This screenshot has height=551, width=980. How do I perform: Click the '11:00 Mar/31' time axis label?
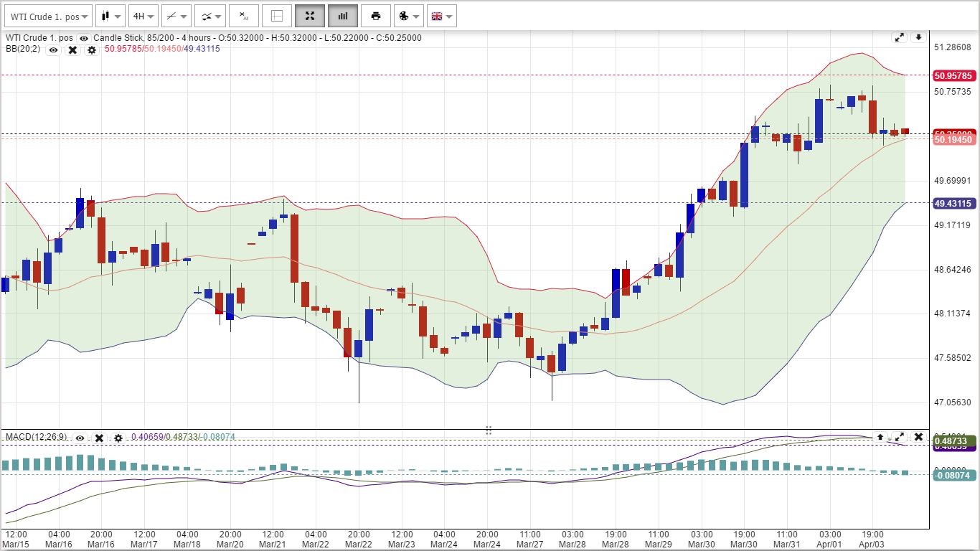point(787,540)
